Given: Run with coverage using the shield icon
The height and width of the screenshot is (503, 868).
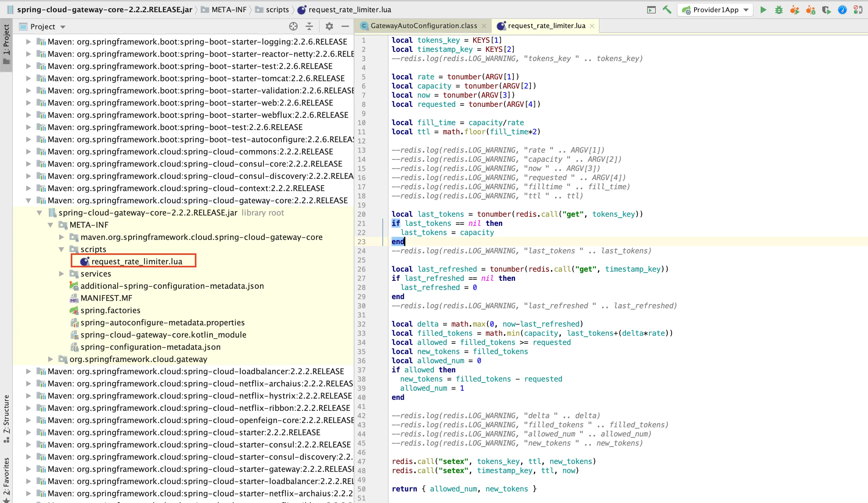Looking at the screenshot, I should click(826, 10).
